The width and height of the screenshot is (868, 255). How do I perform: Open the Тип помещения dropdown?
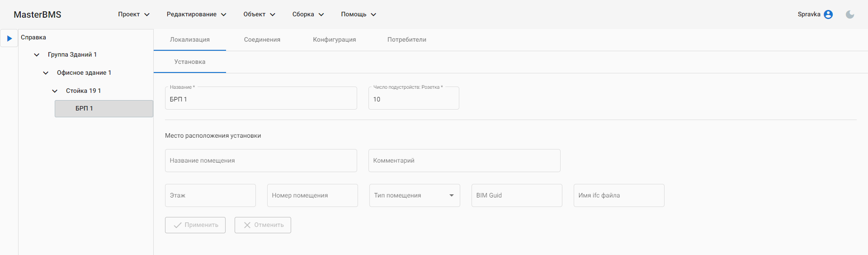414,196
